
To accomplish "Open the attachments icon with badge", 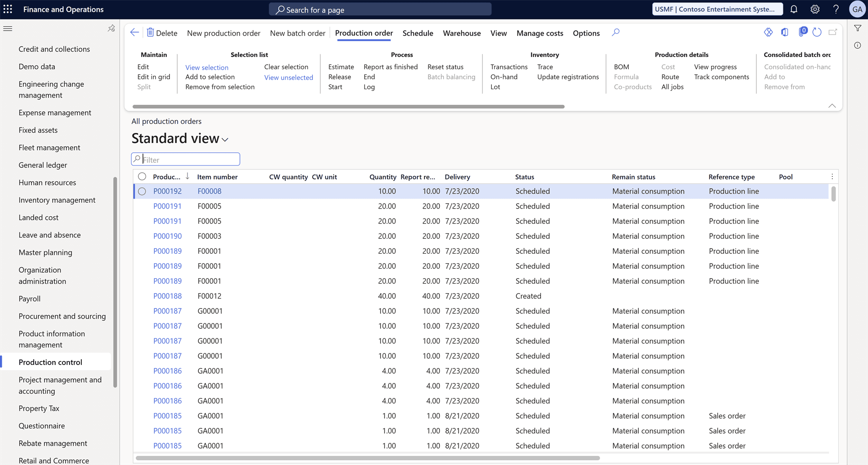I will click(x=802, y=32).
